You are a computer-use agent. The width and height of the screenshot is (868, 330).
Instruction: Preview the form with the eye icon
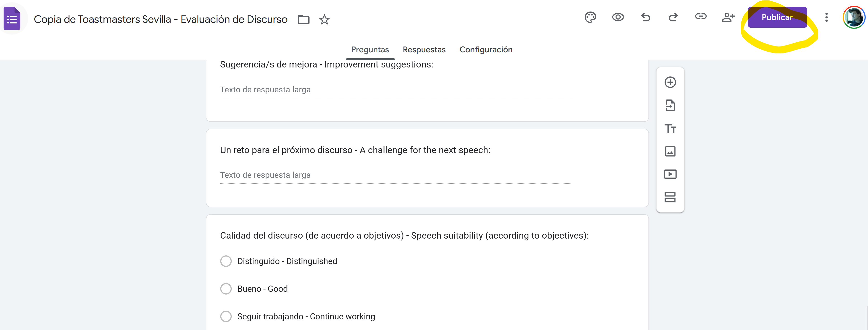pyautogui.click(x=618, y=17)
